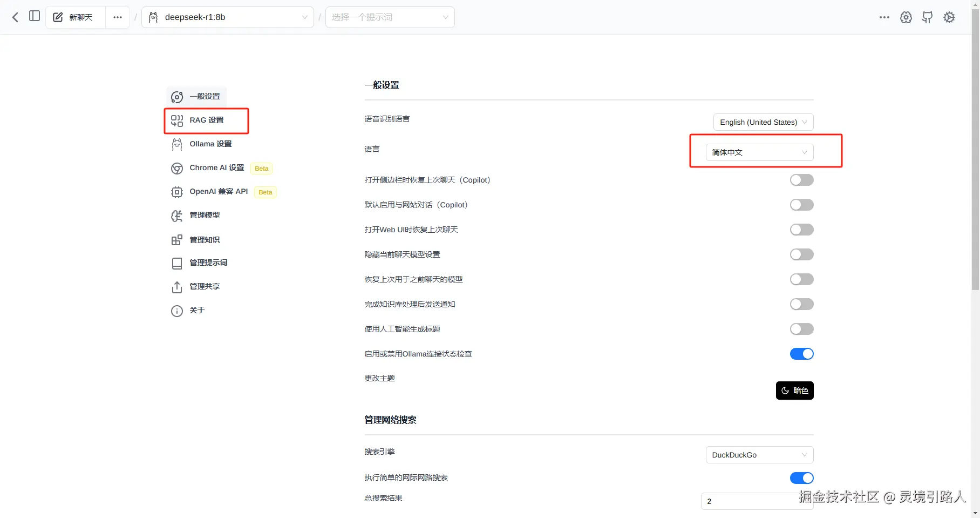
Task: Select 管理知识 from the sidebar
Action: click(204, 239)
